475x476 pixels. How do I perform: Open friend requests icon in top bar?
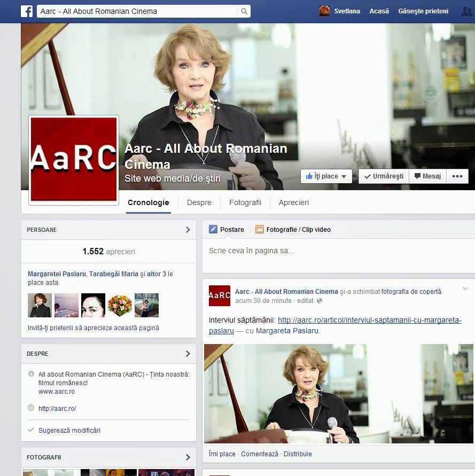click(467, 11)
